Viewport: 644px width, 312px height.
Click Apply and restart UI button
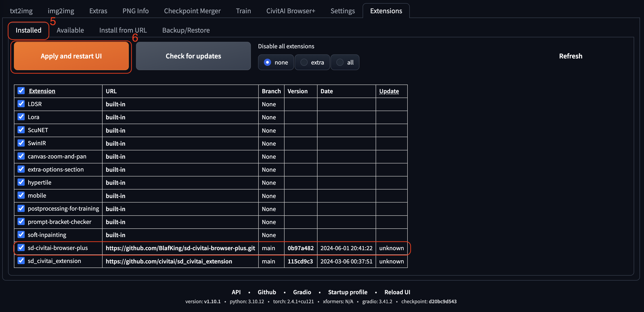(71, 56)
